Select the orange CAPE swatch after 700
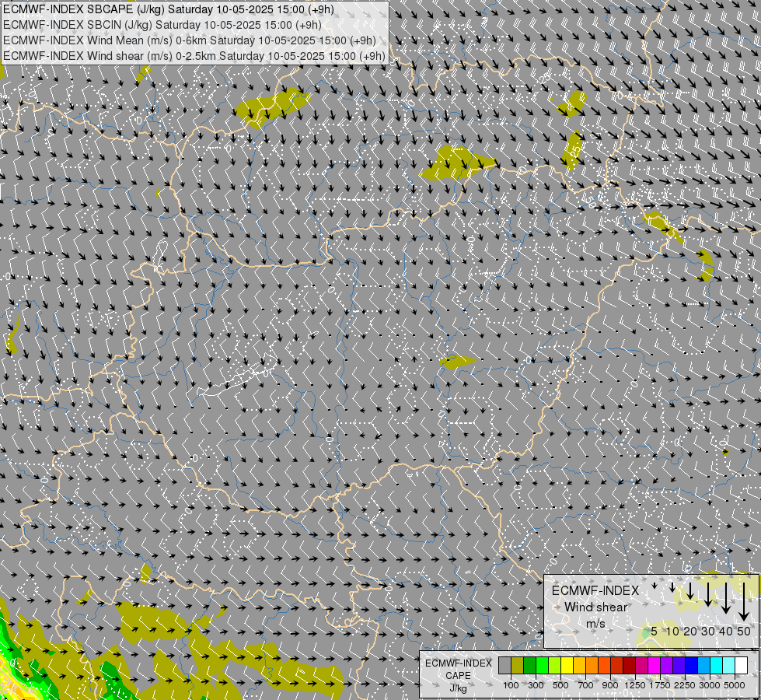Screen dimensions: 761x700 point(592,666)
